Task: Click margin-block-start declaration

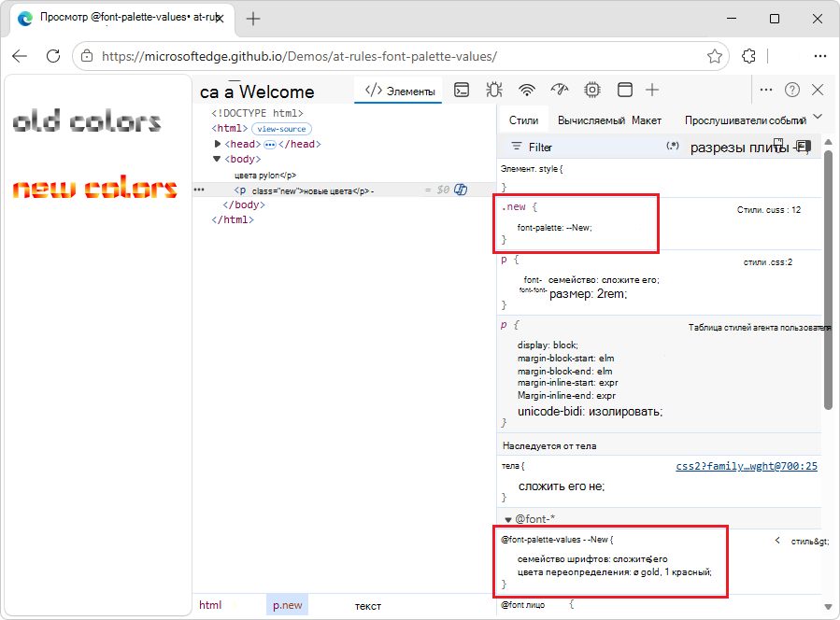Action: 565,359
